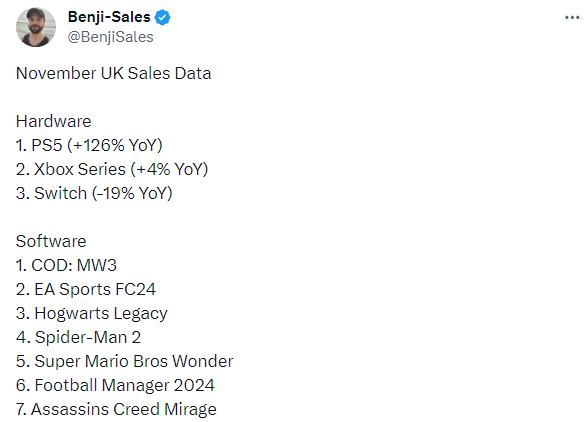Image resolution: width=587 pixels, height=422 pixels.
Task: Select the 'Spider-Man 2' entry
Action: click(78, 337)
